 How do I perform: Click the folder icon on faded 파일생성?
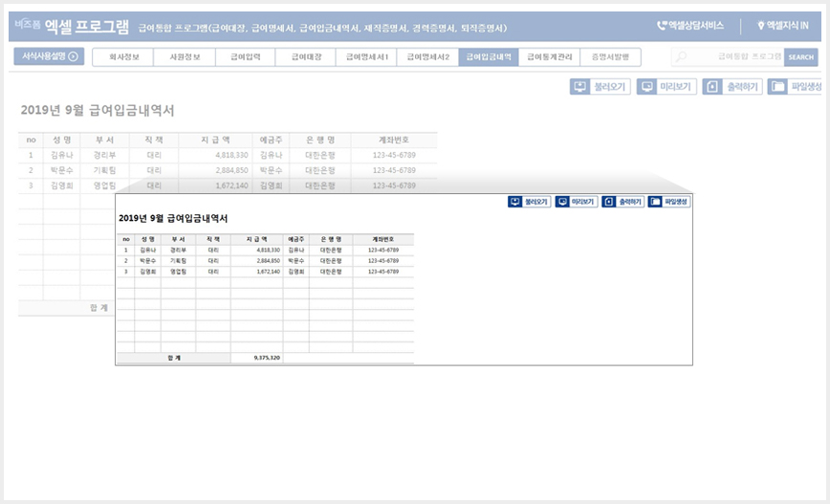pos(777,87)
